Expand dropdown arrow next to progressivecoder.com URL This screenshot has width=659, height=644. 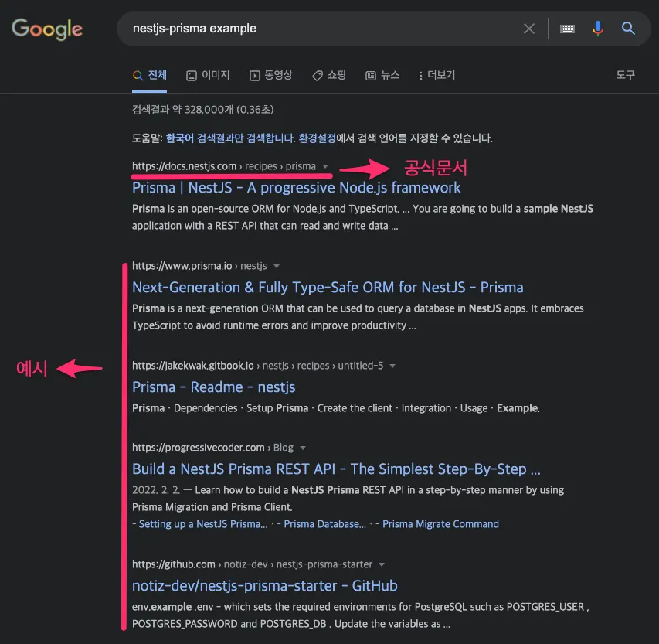(303, 448)
